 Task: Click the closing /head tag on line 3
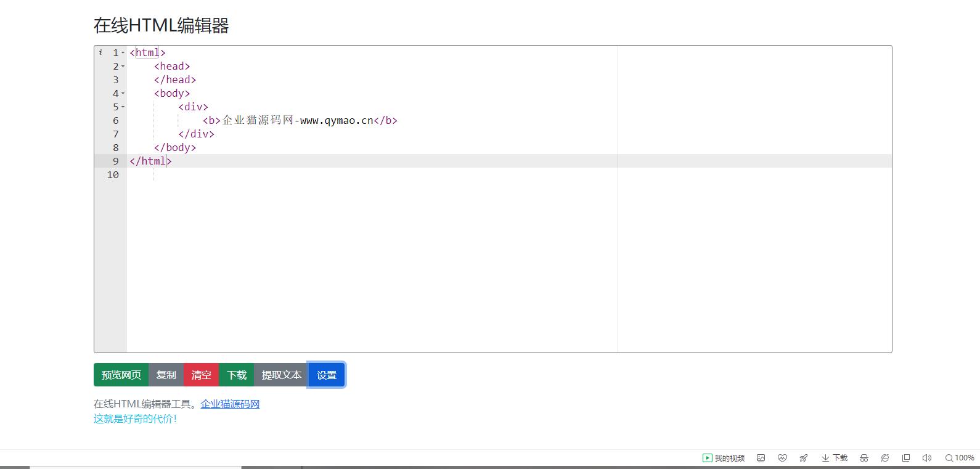(x=175, y=80)
